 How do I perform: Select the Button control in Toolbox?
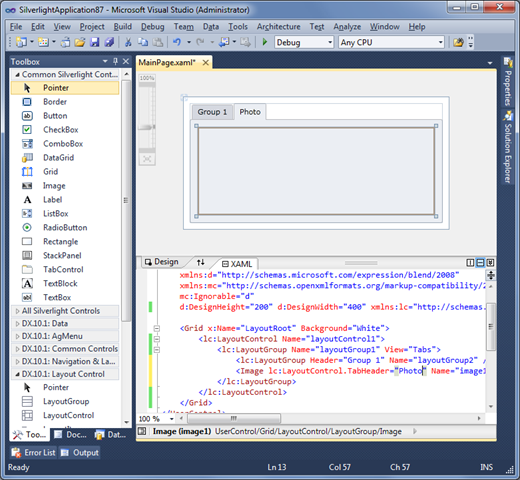[65, 116]
